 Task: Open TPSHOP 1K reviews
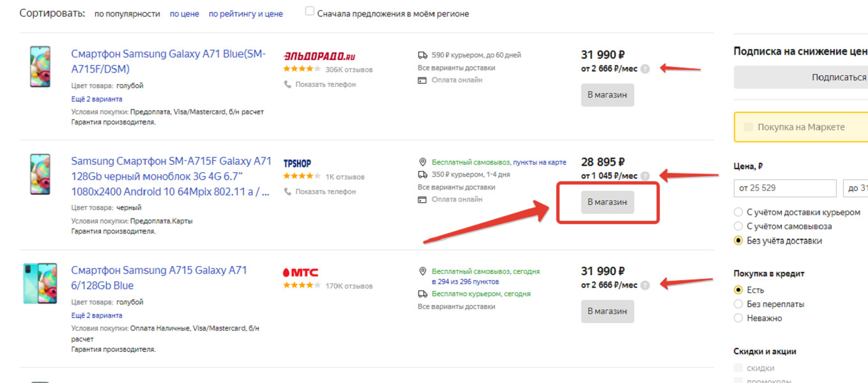pos(345,177)
